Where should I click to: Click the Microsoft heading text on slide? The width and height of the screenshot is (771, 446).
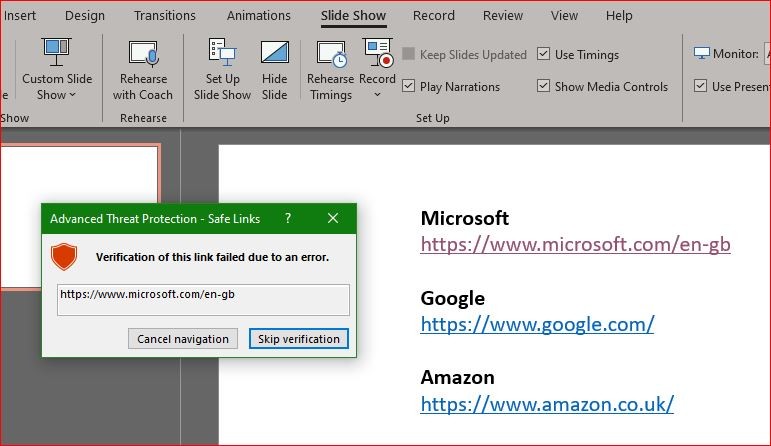click(465, 218)
